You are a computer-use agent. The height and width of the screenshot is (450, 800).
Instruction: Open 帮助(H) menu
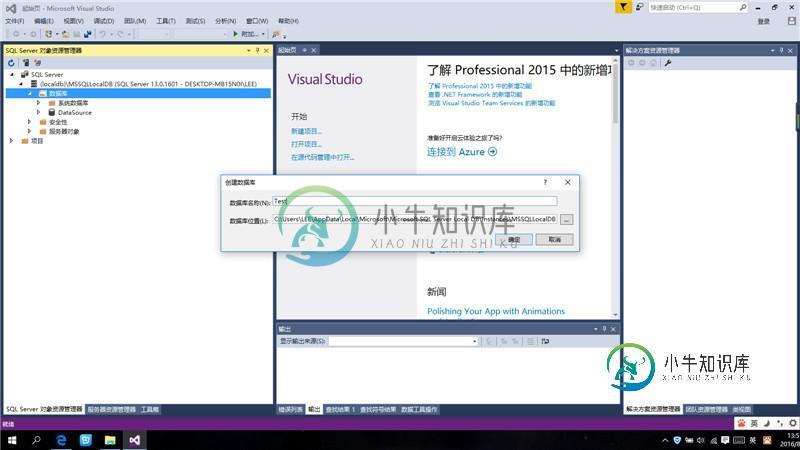pyautogui.click(x=288, y=21)
